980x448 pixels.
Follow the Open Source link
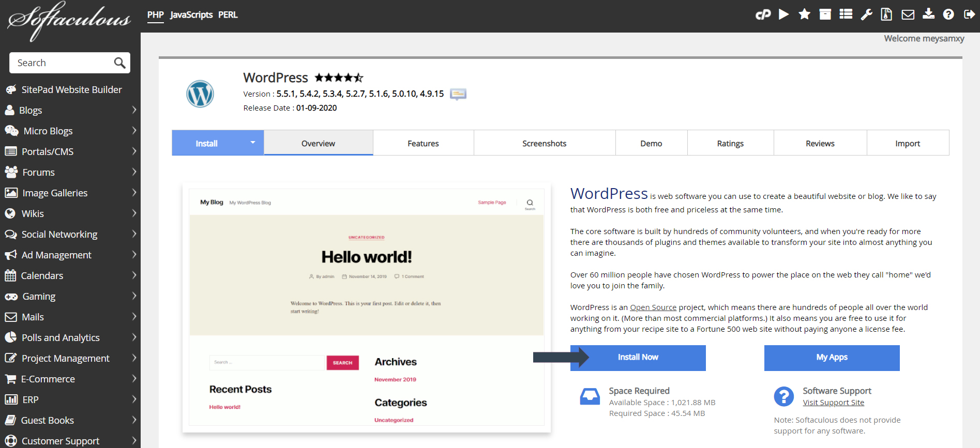(653, 307)
